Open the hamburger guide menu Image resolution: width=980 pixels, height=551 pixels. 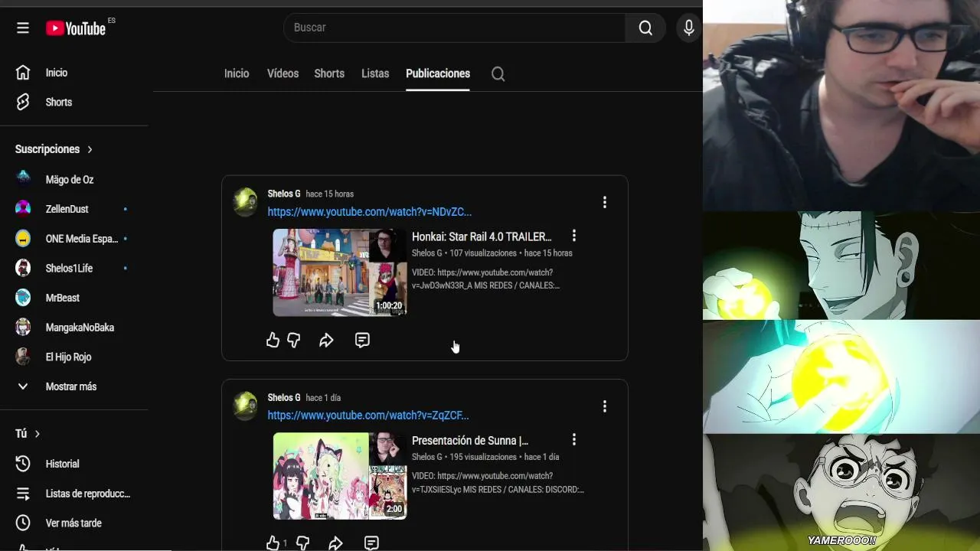[x=23, y=28]
